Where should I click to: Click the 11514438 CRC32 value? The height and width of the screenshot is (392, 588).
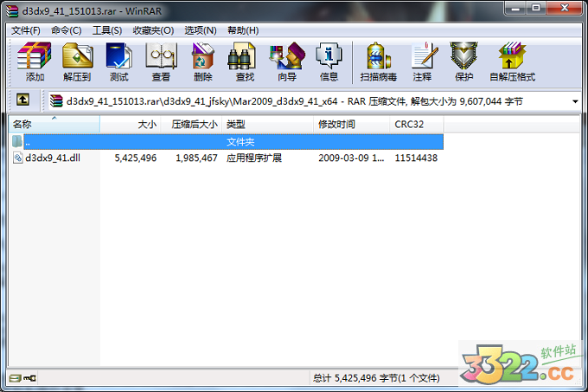[416, 158]
